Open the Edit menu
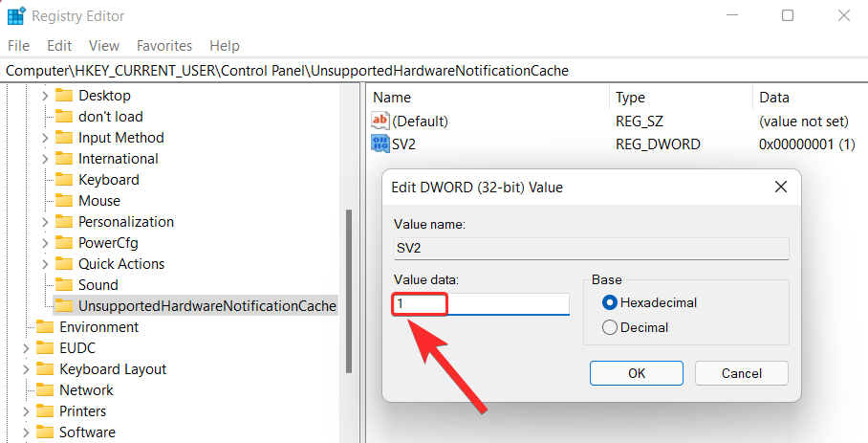868x443 pixels. 59,45
